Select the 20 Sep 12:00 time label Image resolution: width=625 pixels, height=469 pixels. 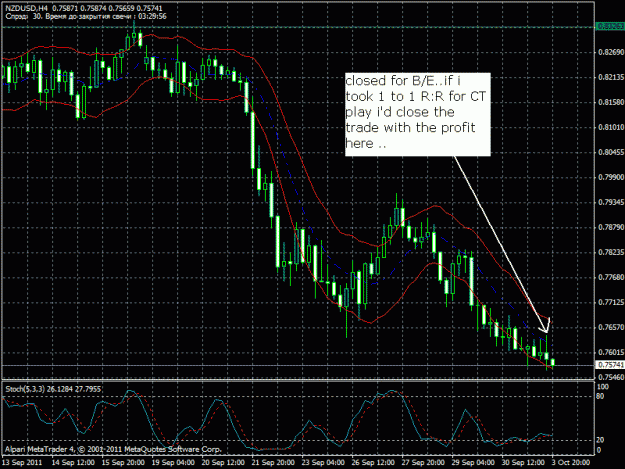(223, 462)
